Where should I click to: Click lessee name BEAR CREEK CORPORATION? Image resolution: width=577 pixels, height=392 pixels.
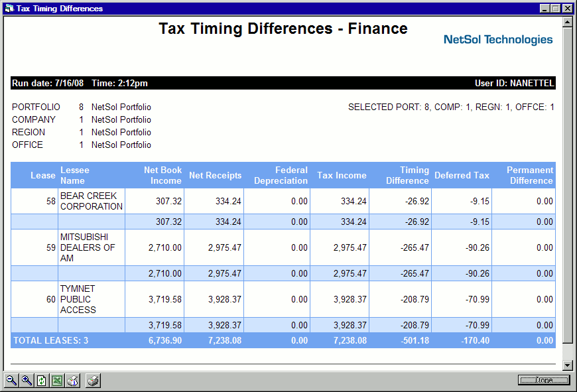92,202
